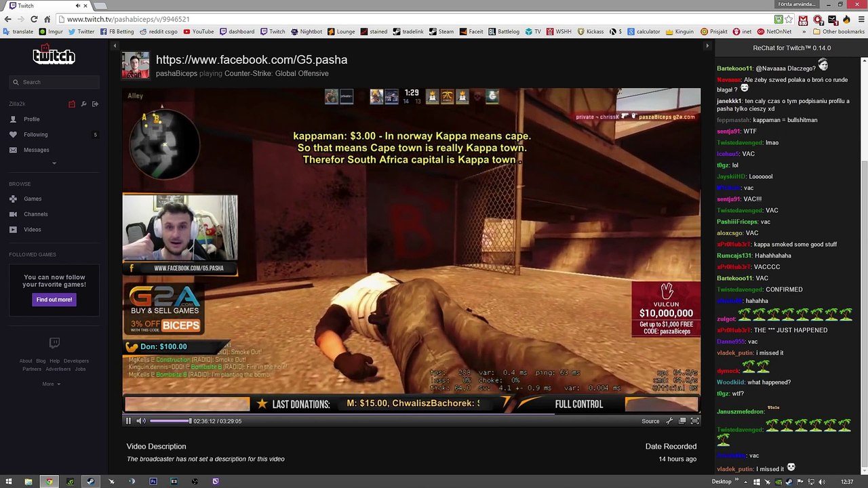Open the pashaBiceps channel link

[176, 73]
